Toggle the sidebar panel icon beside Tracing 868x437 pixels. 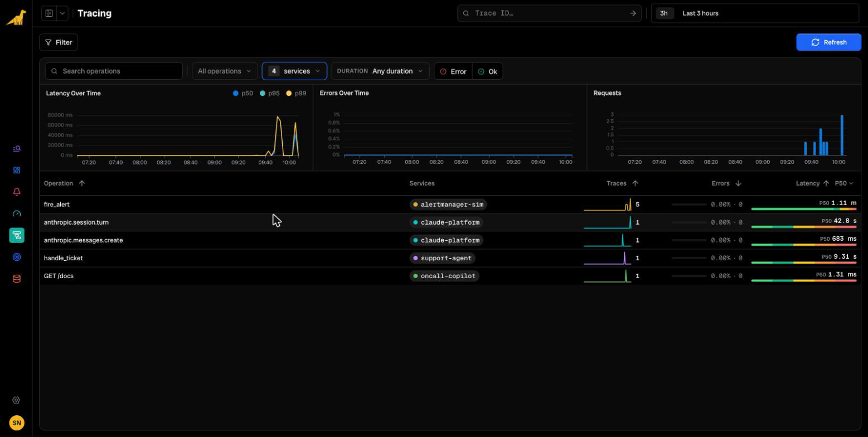tap(49, 13)
